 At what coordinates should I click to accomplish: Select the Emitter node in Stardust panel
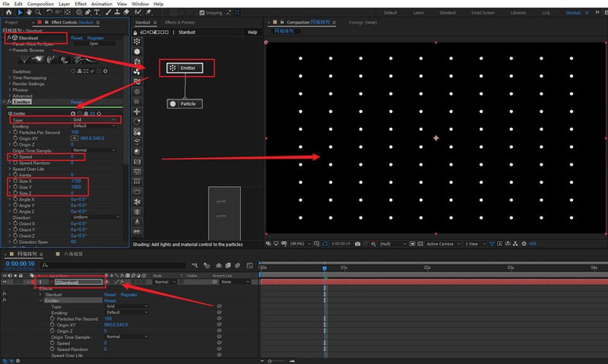pyautogui.click(x=185, y=68)
